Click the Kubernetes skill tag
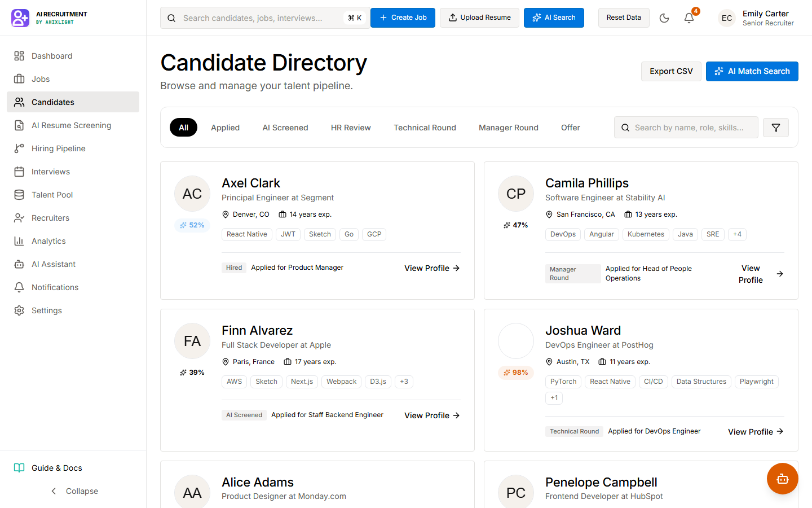 tap(646, 234)
